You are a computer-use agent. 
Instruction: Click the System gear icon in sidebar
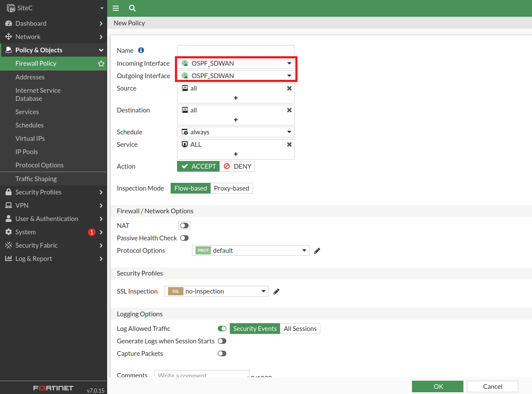point(9,232)
